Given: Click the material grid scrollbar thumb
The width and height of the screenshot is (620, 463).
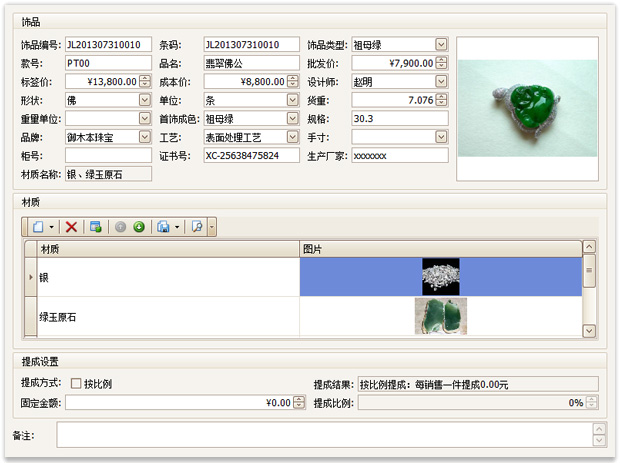Looking at the screenshot, I should pos(589,270).
